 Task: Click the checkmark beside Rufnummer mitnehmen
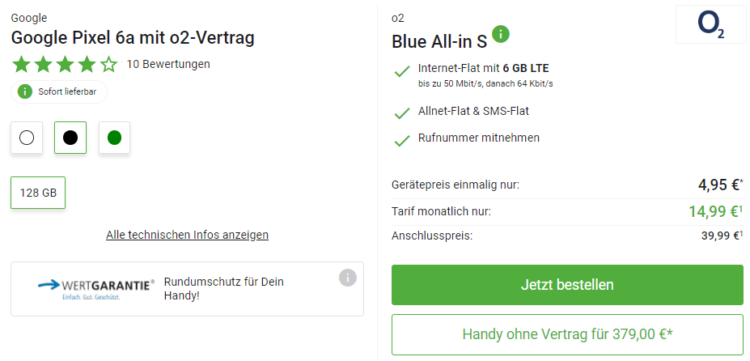click(402, 140)
